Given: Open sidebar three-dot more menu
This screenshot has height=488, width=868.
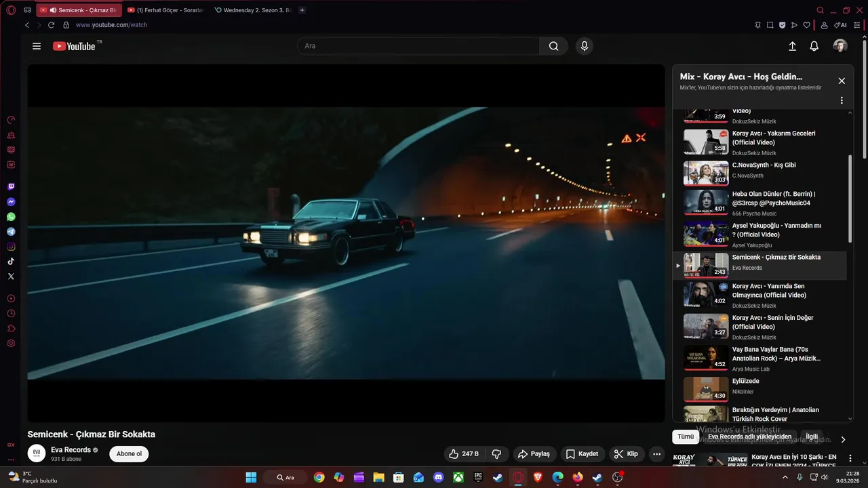Looking at the screenshot, I should pyautogui.click(x=11, y=460).
